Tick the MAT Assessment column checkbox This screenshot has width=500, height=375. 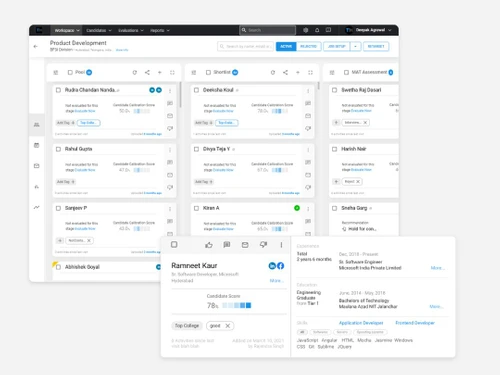coord(346,72)
